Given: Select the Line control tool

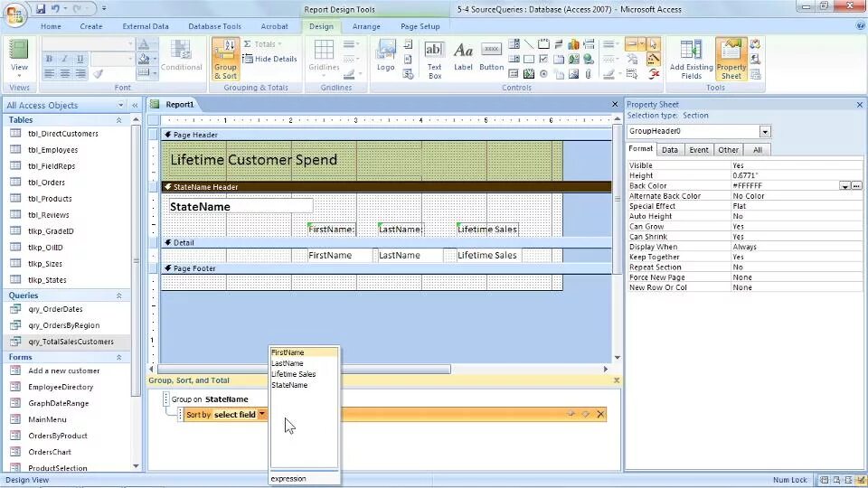Looking at the screenshot, I should point(529,44).
